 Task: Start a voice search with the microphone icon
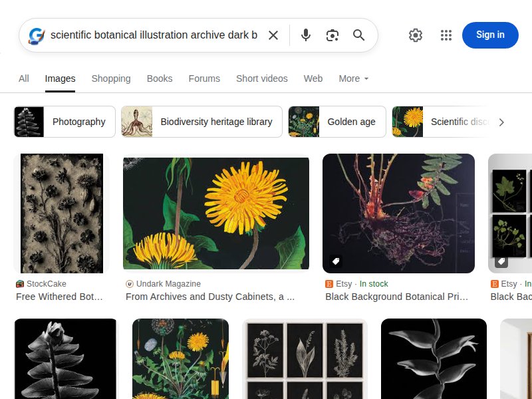coord(306,35)
